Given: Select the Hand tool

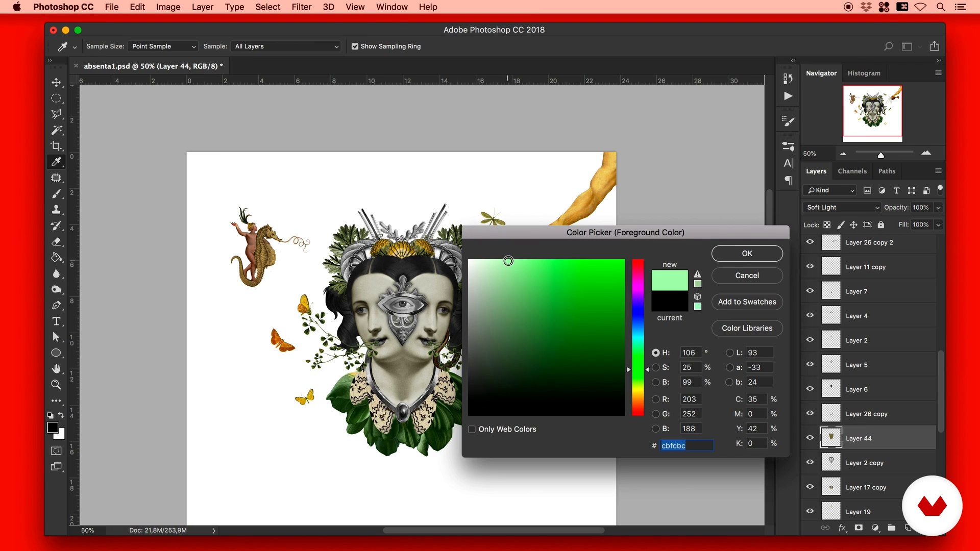Looking at the screenshot, I should coord(56,369).
